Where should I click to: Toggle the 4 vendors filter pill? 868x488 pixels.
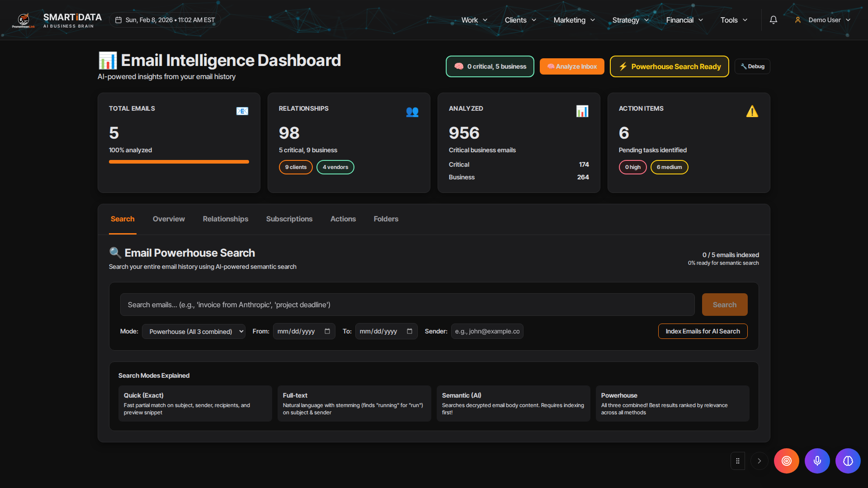point(335,167)
